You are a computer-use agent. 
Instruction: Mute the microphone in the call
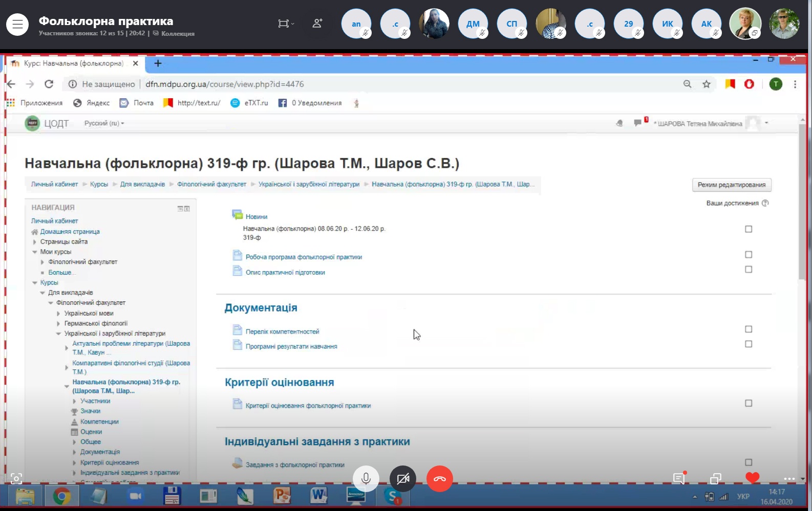[x=366, y=479]
